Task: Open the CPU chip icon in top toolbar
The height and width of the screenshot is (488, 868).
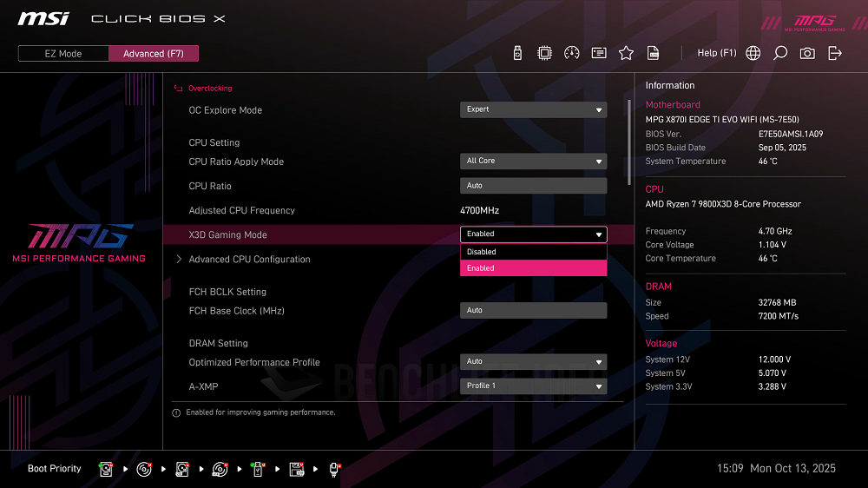Action: point(544,53)
